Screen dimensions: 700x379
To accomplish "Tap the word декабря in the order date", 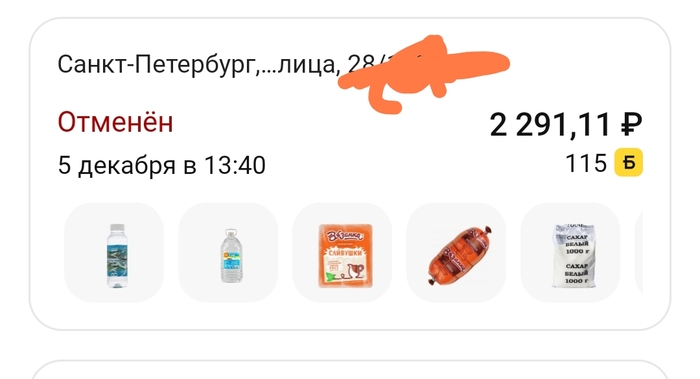I will pyautogui.click(x=127, y=166).
